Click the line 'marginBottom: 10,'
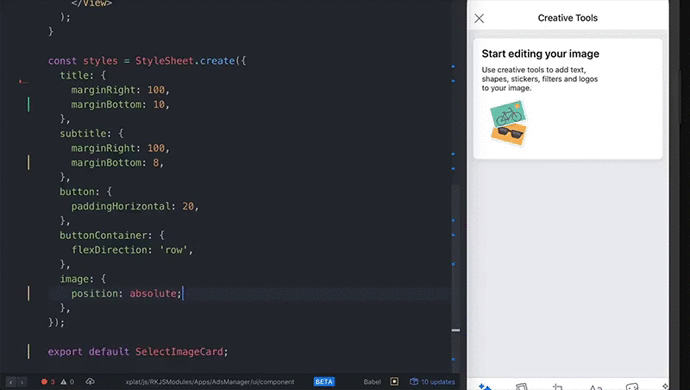This screenshot has width=690, height=390. click(x=120, y=104)
